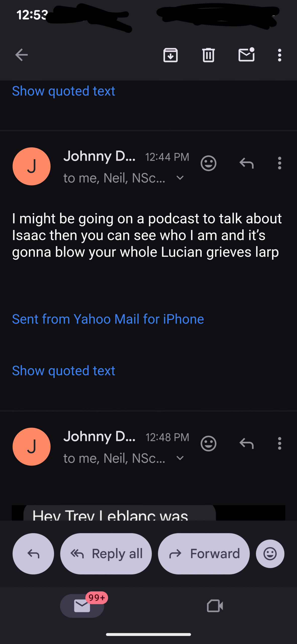Switch to the Meet video tab
The height and width of the screenshot is (644, 297).
pyautogui.click(x=215, y=606)
